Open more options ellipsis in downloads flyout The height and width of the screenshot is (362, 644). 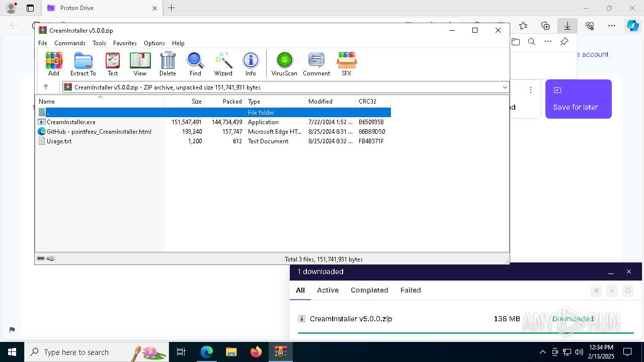[x=548, y=42]
